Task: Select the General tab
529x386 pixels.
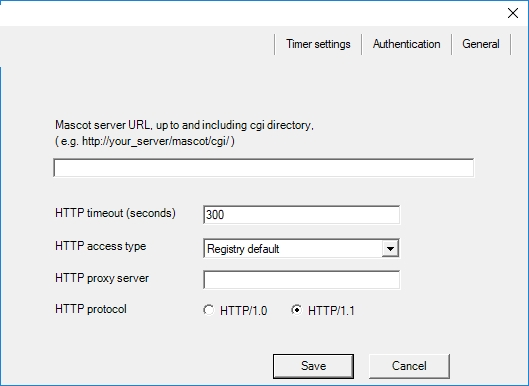Action: point(481,44)
